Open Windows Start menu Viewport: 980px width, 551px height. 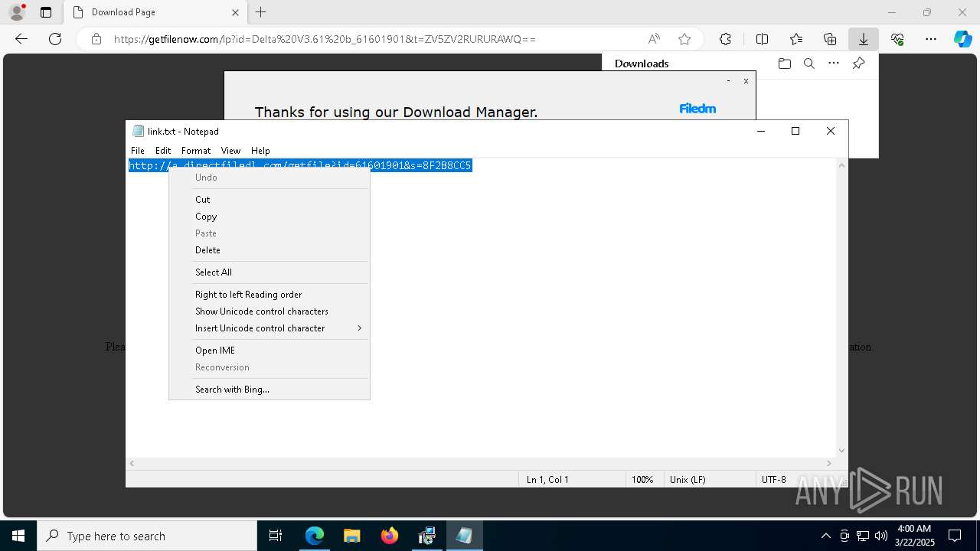click(18, 536)
